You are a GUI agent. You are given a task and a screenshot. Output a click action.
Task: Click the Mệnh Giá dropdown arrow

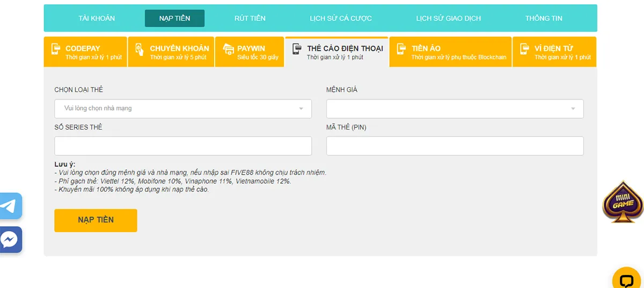click(x=573, y=109)
